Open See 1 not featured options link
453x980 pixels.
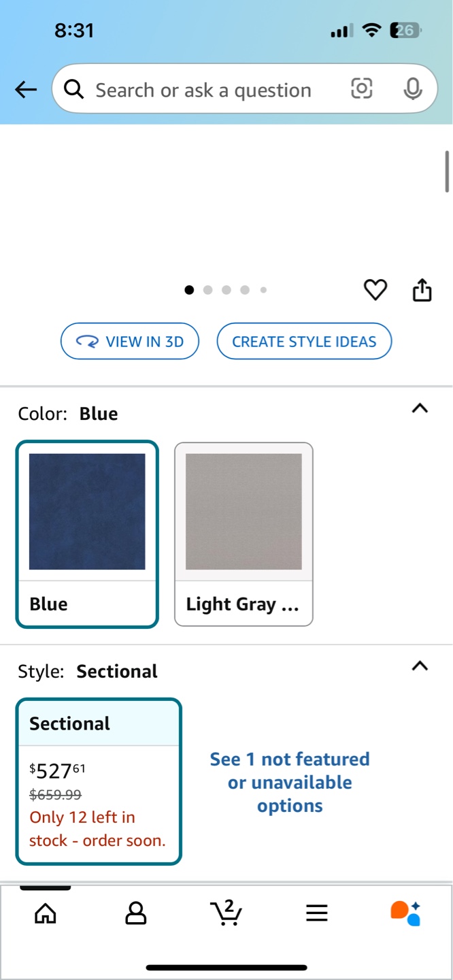click(290, 783)
